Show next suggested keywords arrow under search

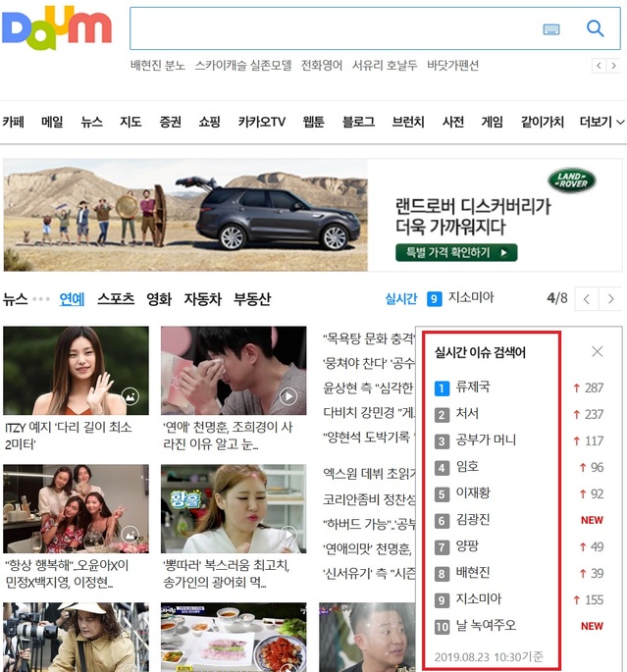tap(613, 66)
